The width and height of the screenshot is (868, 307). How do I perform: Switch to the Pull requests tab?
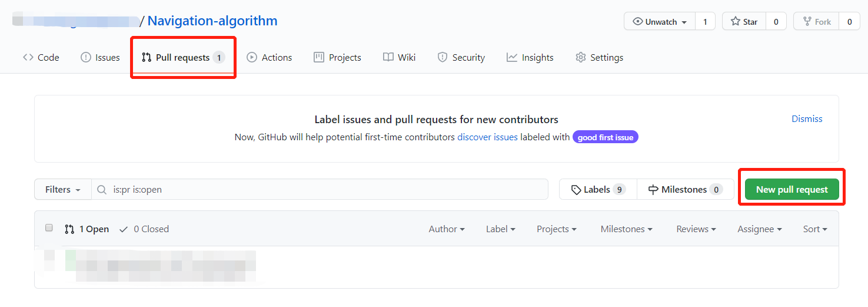click(182, 57)
